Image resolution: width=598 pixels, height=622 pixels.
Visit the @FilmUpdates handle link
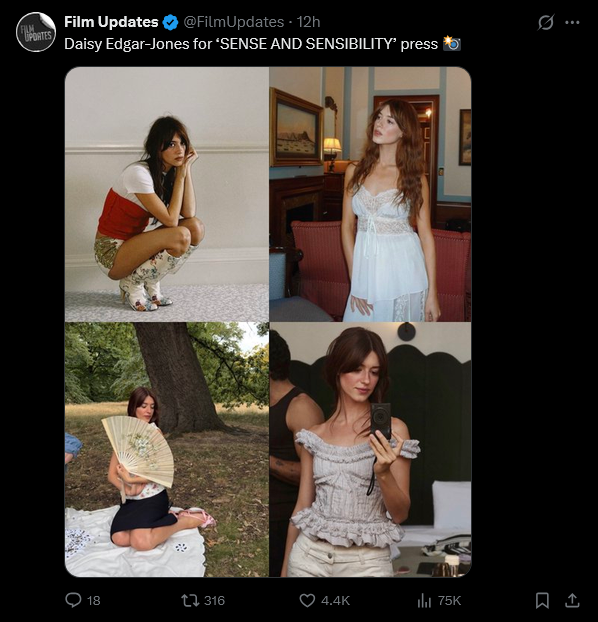click(233, 22)
